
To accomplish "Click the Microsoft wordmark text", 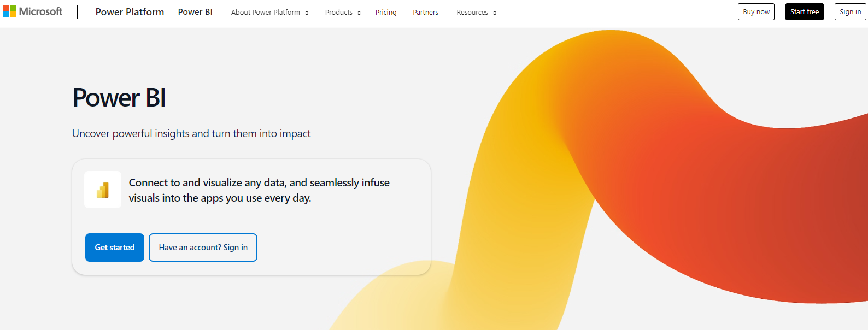I will point(41,11).
